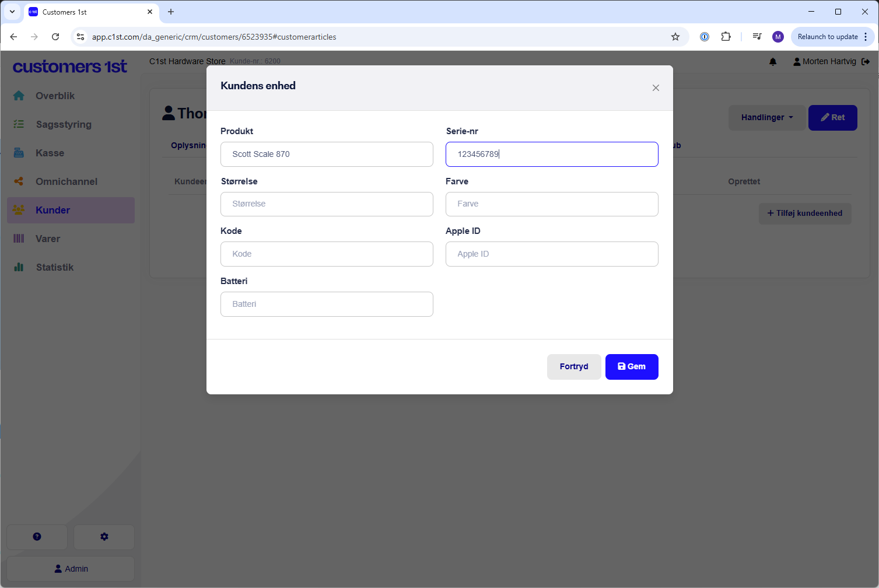
Task: Select Kunder in the sidebar
Action: [71, 210]
